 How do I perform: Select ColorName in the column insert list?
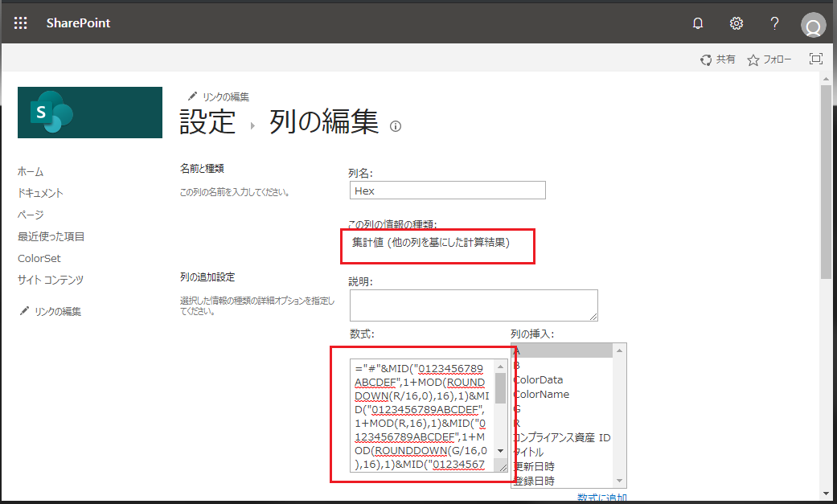click(x=562, y=394)
